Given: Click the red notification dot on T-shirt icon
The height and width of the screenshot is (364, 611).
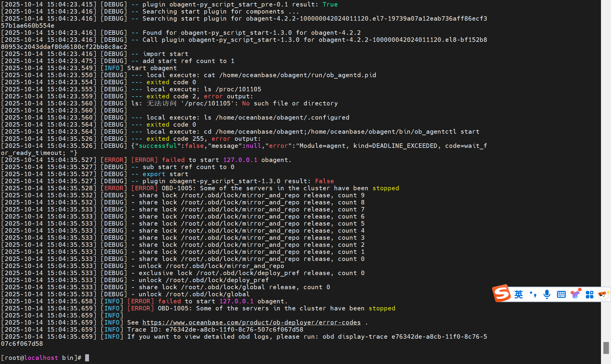Looking at the screenshot, I should coord(579,290).
